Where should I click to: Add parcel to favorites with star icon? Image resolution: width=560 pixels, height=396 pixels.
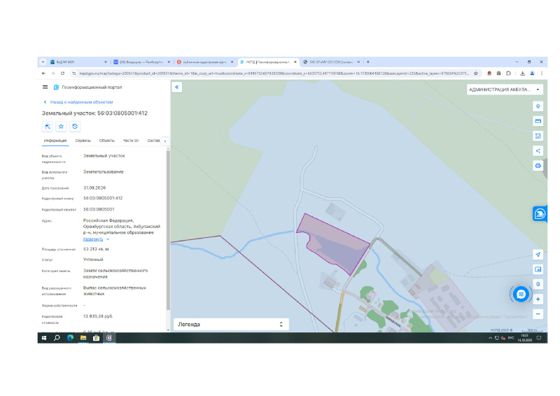[61, 126]
